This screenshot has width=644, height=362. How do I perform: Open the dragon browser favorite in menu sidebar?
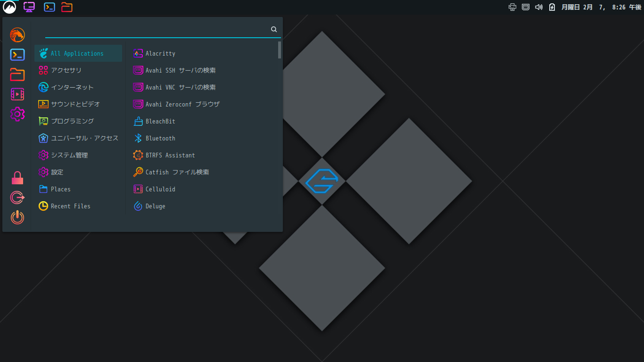(17, 35)
